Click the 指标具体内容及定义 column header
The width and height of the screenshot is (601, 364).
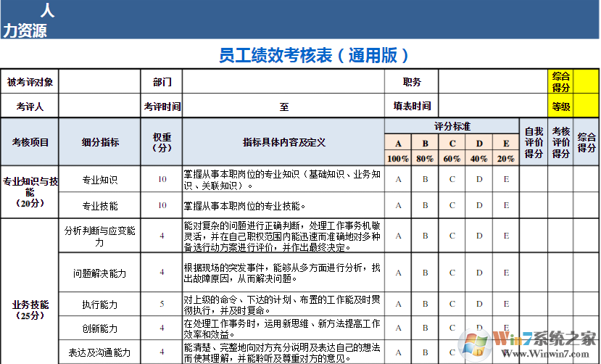283,142
